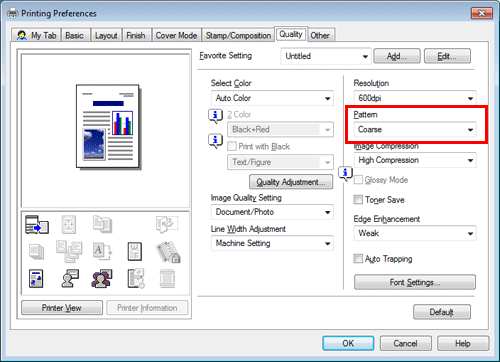Confirm with the OK button
The image size is (500, 362).
point(348,343)
